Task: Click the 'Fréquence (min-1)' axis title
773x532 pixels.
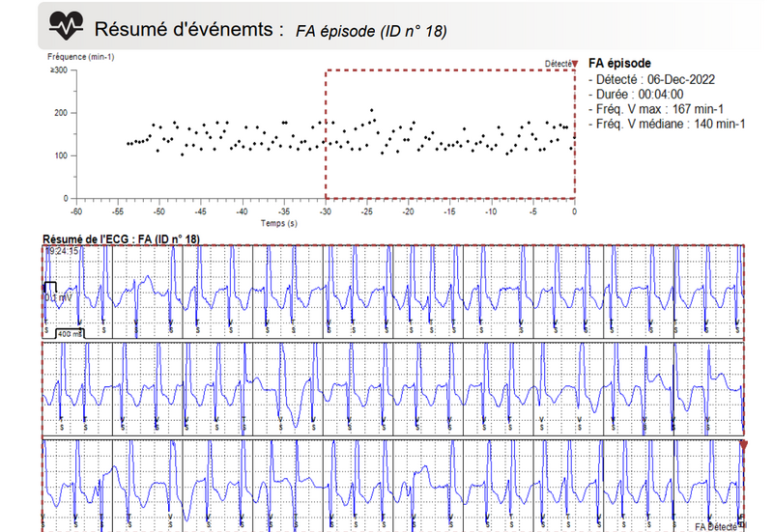Action: 81,57
